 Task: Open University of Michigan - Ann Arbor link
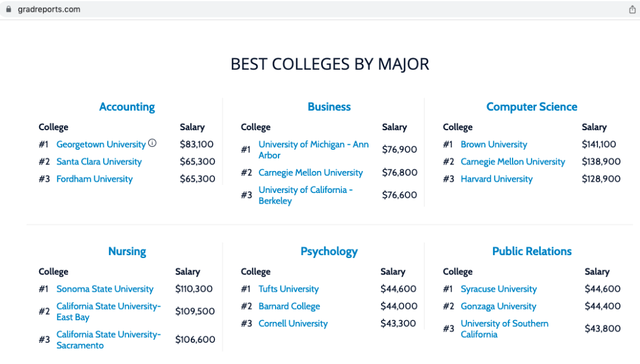coord(313,150)
